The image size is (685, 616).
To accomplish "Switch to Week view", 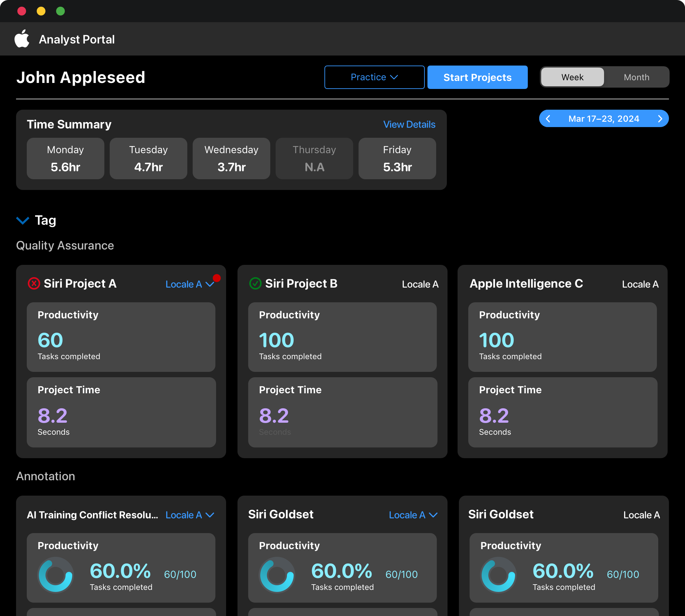I will 572,77.
